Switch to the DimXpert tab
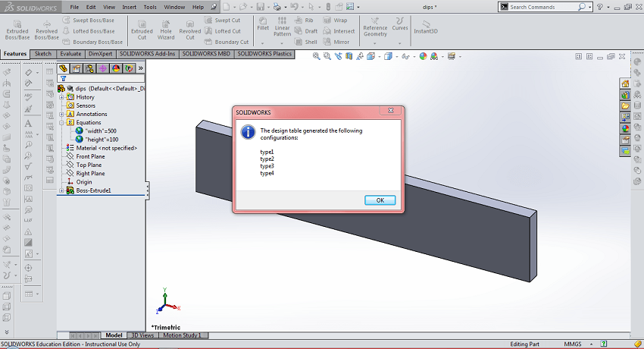 click(100, 54)
